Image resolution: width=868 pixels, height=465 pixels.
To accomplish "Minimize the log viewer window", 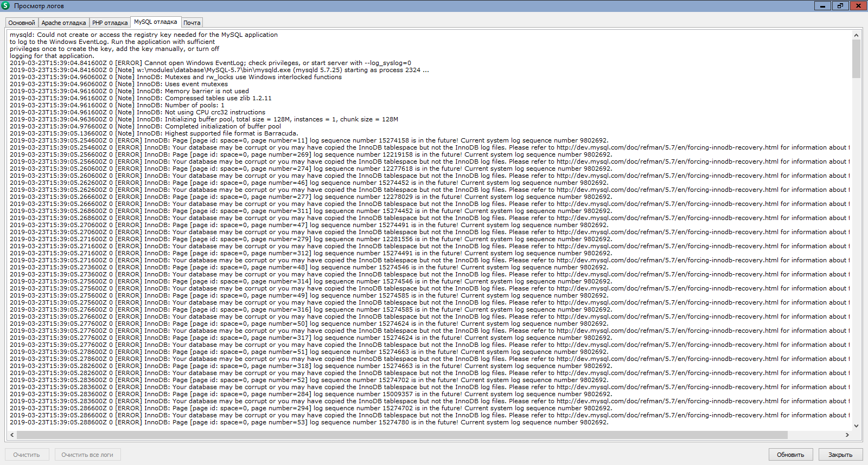I will point(822,5).
